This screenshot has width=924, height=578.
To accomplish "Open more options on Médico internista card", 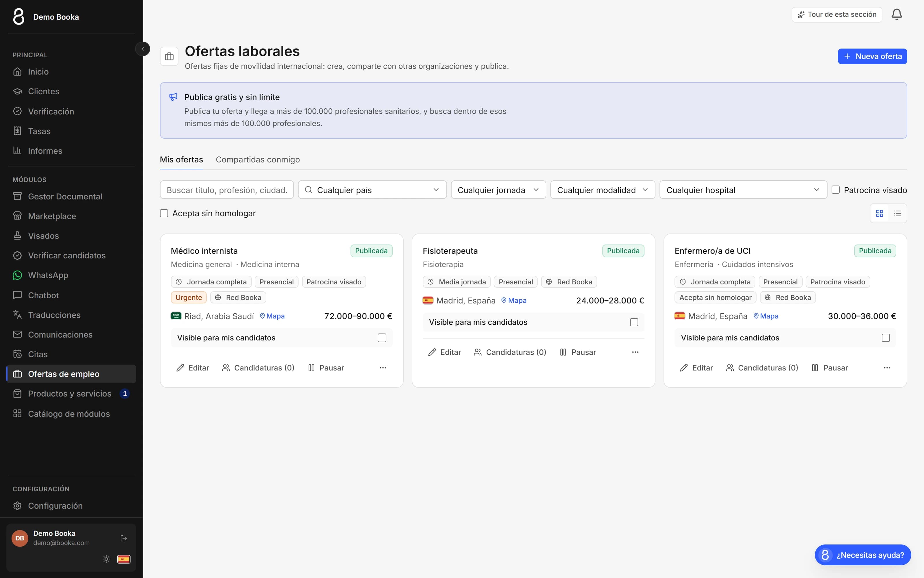I will pos(383,368).
